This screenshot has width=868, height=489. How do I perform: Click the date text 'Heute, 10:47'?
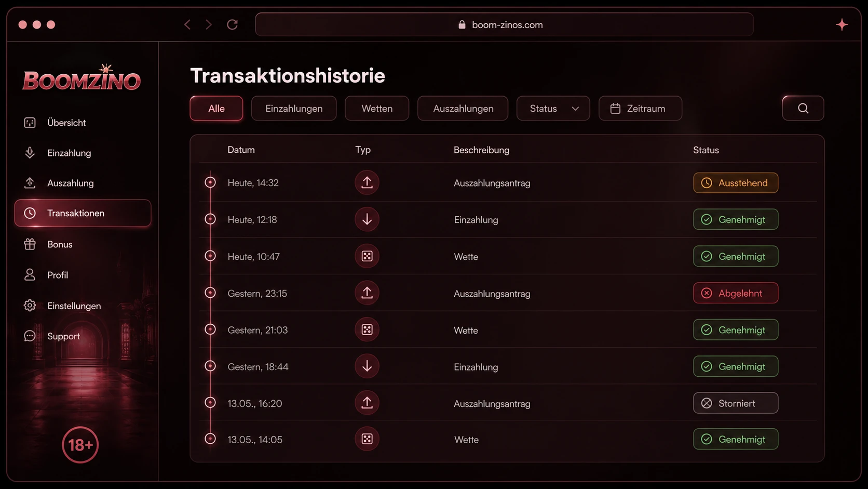click(253, 256)
